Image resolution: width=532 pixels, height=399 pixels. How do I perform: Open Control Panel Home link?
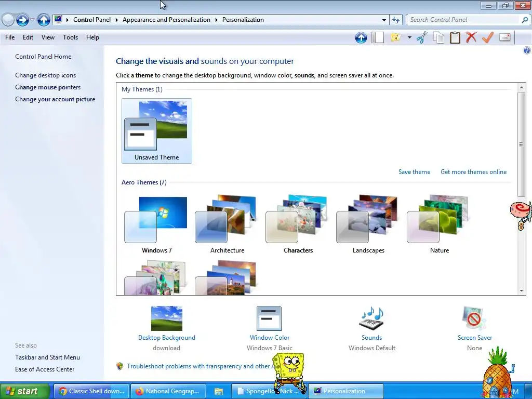click(x=43, y=57)
